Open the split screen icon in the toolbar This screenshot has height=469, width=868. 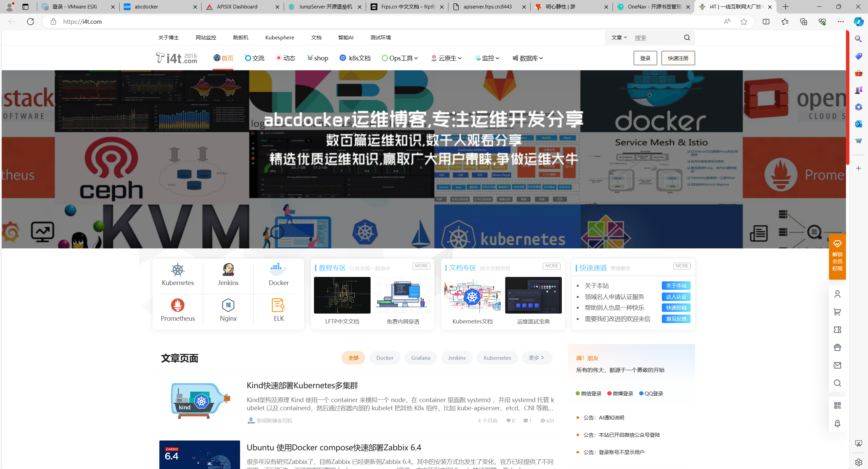[x=766, y=22]
